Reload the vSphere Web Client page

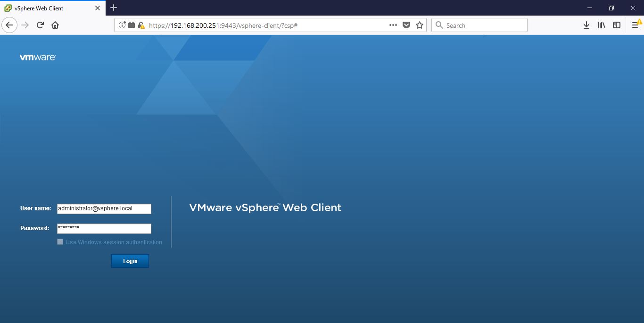(40, 25)
